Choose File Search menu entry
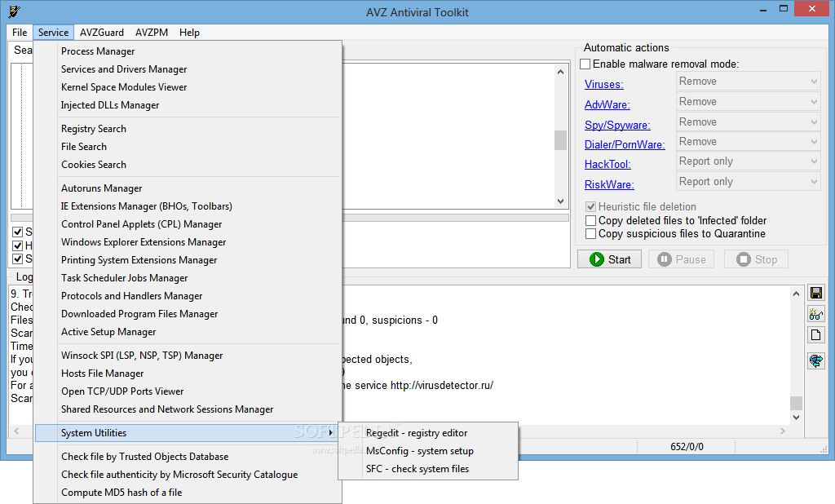Image resolution: width=835 pixels, height=504 pixels. click(188, 147)
